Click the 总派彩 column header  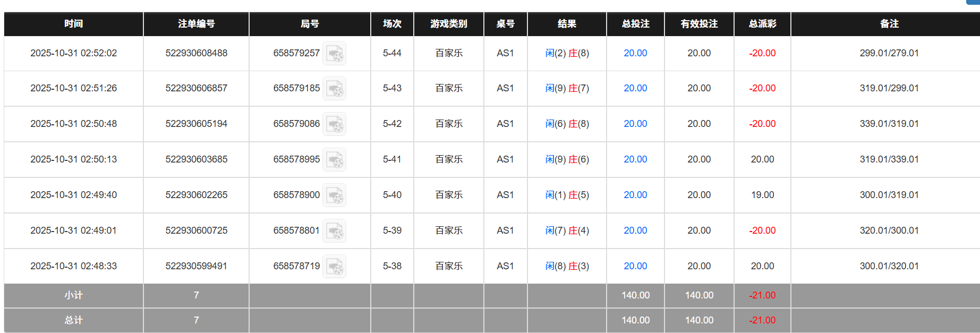[762, 24]
